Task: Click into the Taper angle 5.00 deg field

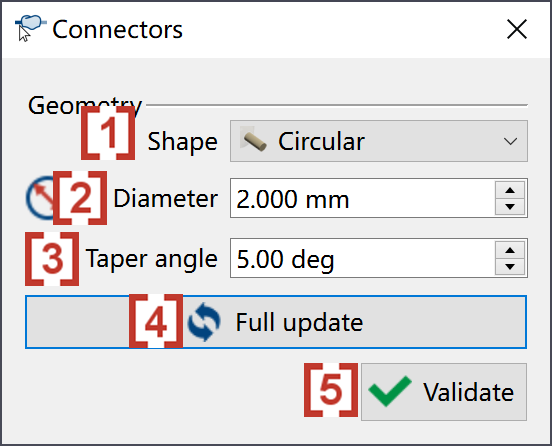Action: point(363,258)
